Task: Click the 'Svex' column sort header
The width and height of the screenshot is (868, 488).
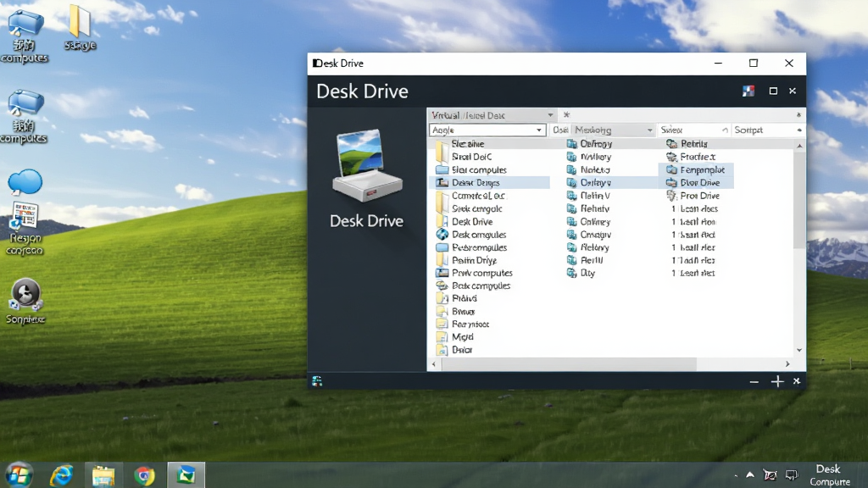Action: point(693,130)
